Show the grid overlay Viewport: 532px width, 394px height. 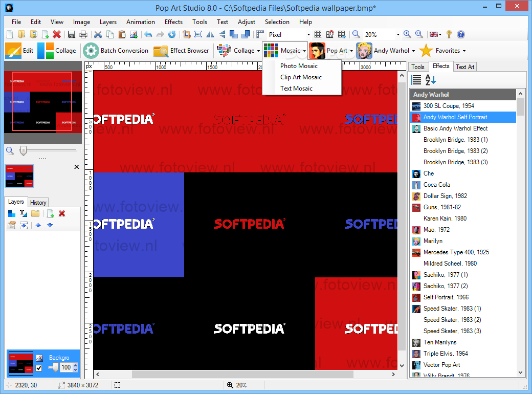pos(318,34)
